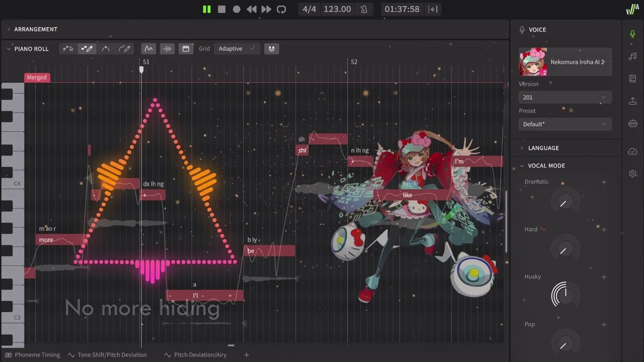Open the AI Retakes robot icon
Image resolution: width=644 pixels, height=362 pixels.
[x=633, y=123]
